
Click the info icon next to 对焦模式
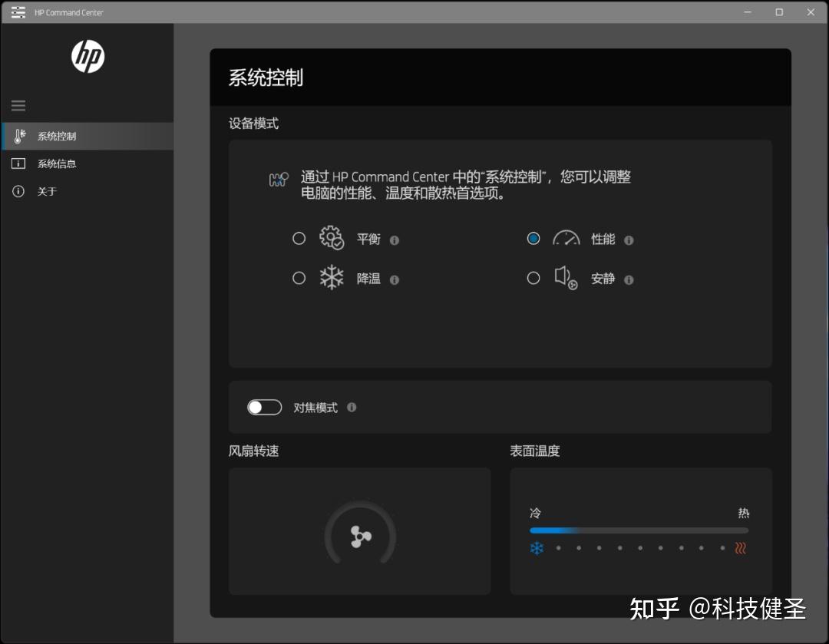tap(352, 408)
